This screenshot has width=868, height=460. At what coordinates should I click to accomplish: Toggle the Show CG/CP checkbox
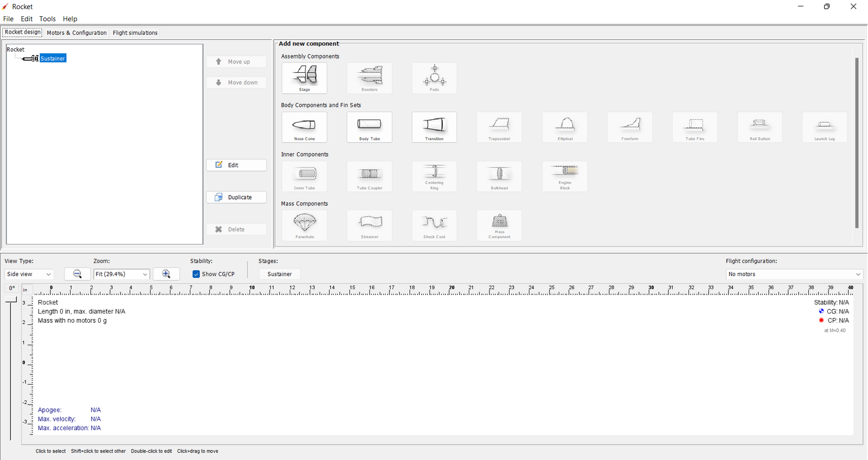pyautogui.click(x=196, y=274)
